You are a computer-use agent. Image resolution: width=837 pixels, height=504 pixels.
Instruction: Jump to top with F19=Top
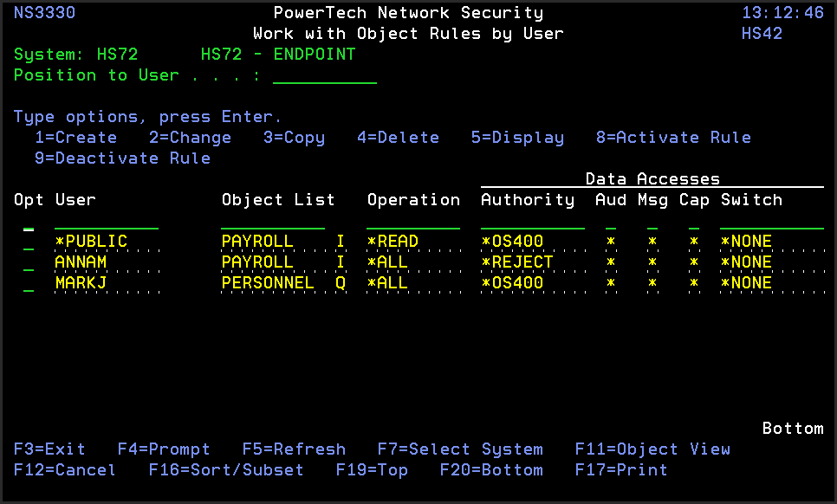pos(372,470)
